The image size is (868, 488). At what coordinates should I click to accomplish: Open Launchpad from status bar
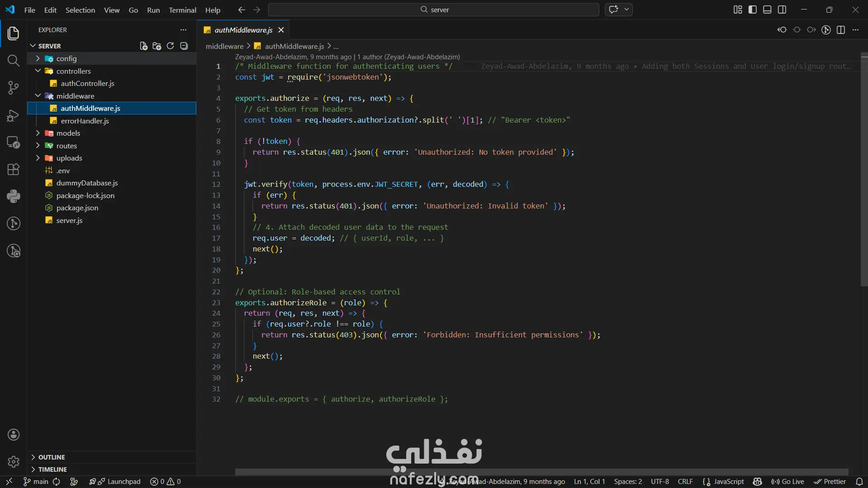115,482
